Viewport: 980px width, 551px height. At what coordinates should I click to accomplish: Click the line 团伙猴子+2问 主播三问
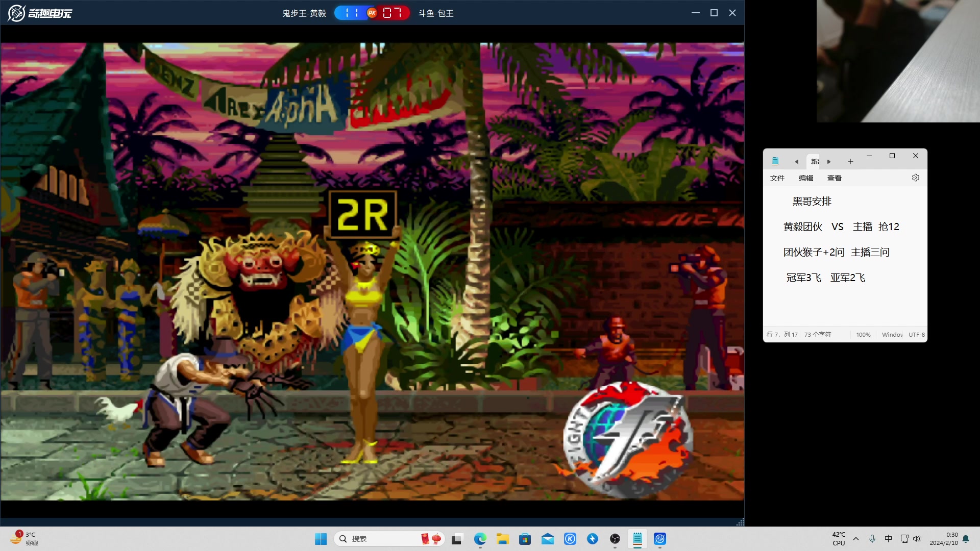[x=837, y=252]
